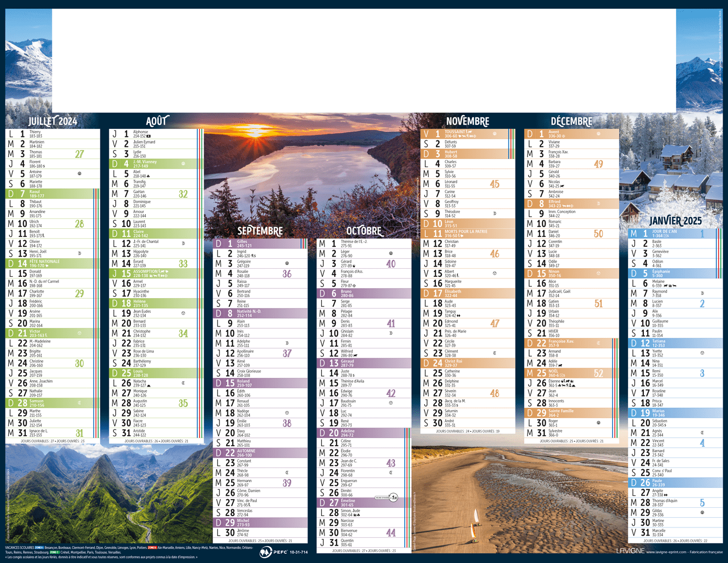Click week number 27 in July
Viewport: 728px width, 563px height.
pyautogui.click(x=80, y=155)
